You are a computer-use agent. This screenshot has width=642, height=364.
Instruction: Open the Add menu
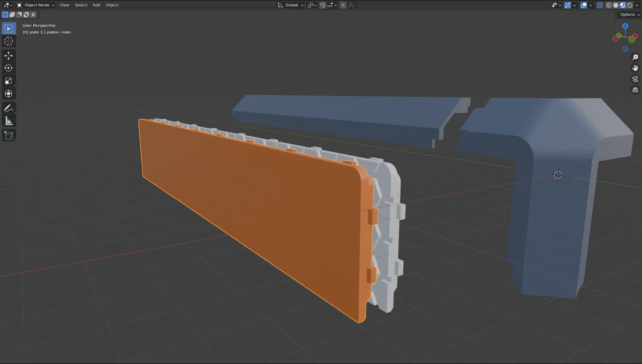coord(96,5)
